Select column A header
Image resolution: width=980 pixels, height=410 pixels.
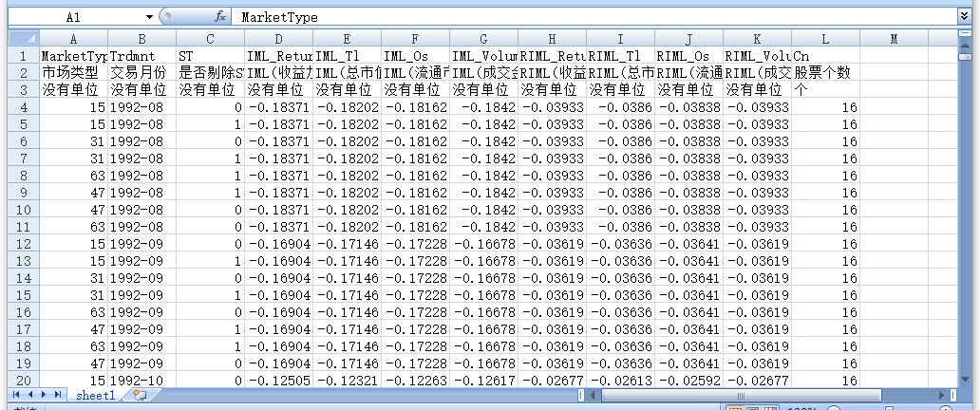74,39
